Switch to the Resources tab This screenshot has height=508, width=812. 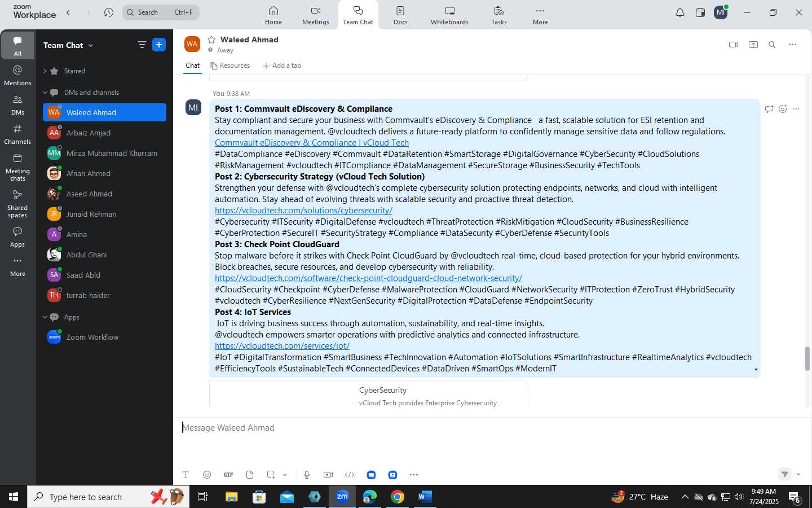point(230,65)
